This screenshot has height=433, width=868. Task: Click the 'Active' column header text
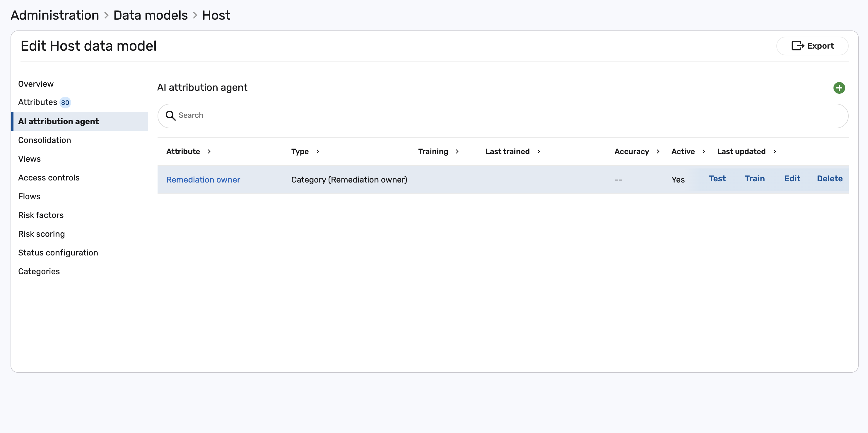tap(683, 152)
